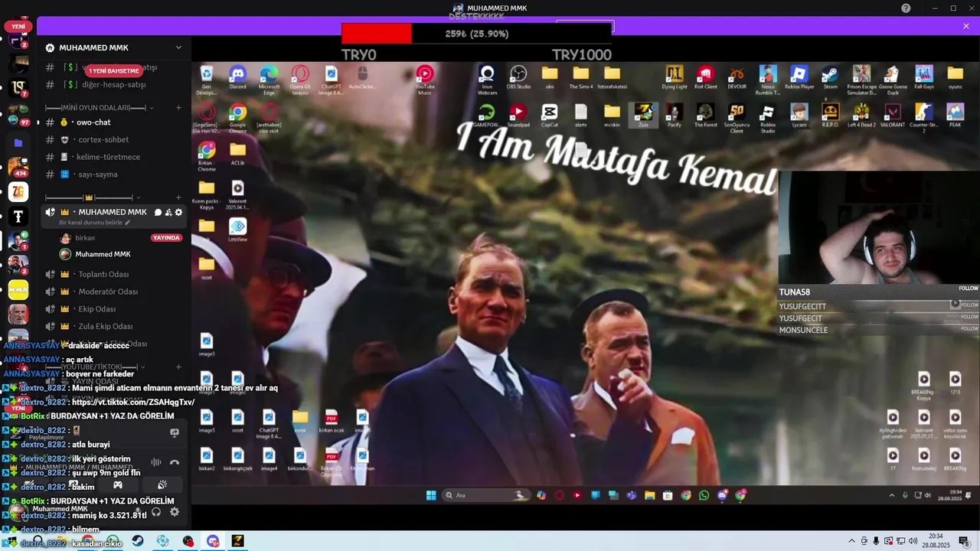The height and width of the screenshot is (551, 980).
Task: Launch Riot Client shortcut
Action: coord(705,77)
